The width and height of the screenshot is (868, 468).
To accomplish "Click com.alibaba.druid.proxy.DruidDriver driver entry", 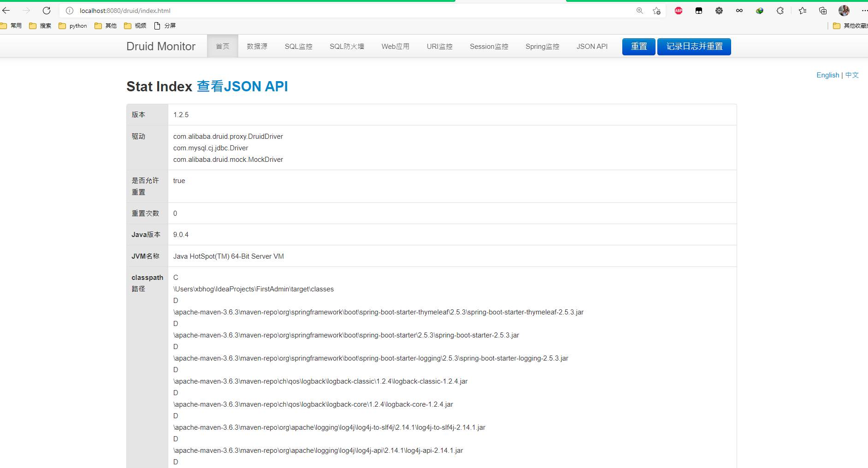I will 228,136.
